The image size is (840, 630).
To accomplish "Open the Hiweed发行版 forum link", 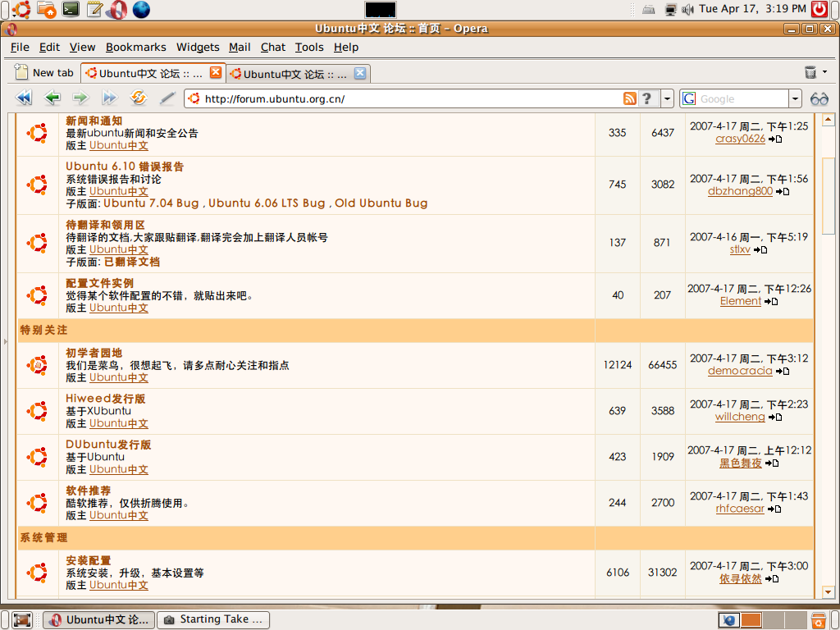I will pyautogui.click(x=106, y=399).
